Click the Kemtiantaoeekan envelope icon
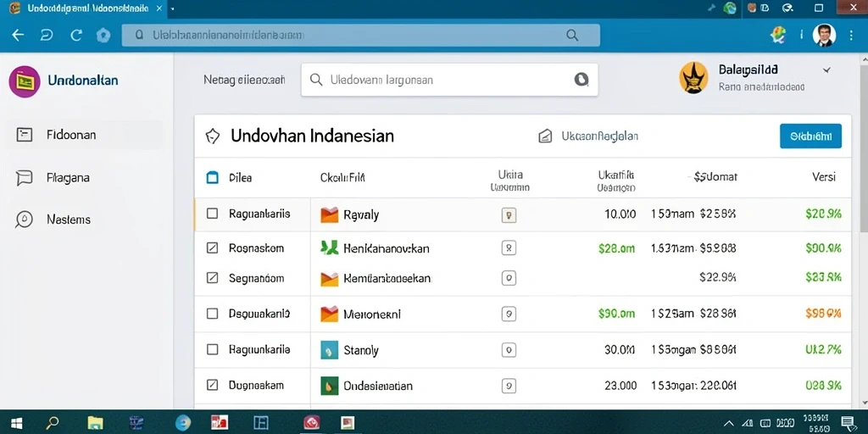868x434 pixels. tap(330, 278)
